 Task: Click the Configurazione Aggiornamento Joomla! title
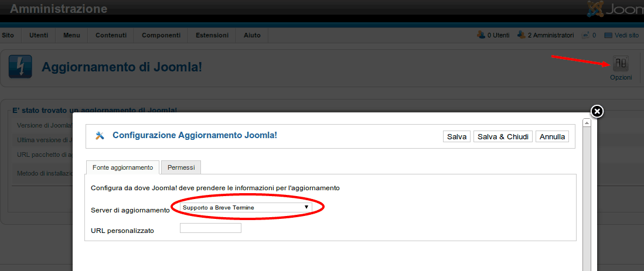click(x=195, y=135)
